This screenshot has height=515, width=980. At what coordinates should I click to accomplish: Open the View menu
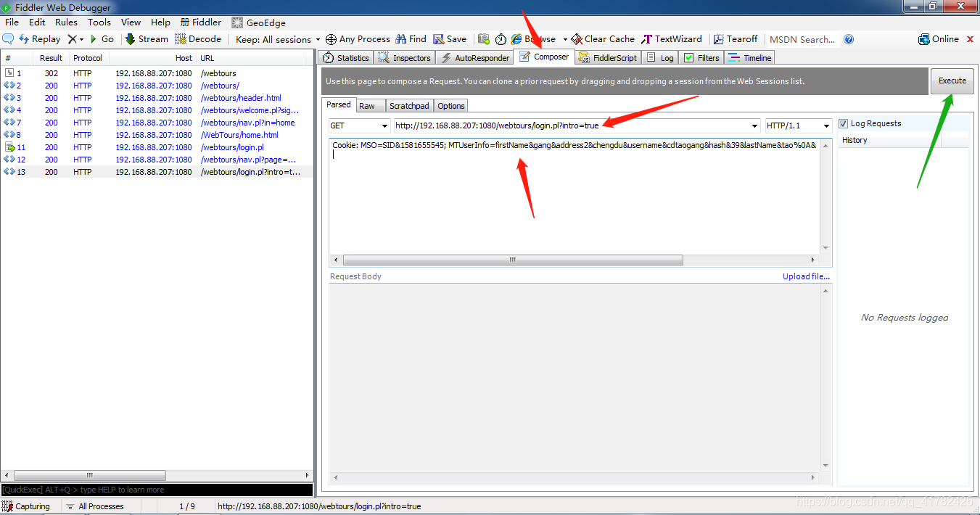click(x=131, y=22)
